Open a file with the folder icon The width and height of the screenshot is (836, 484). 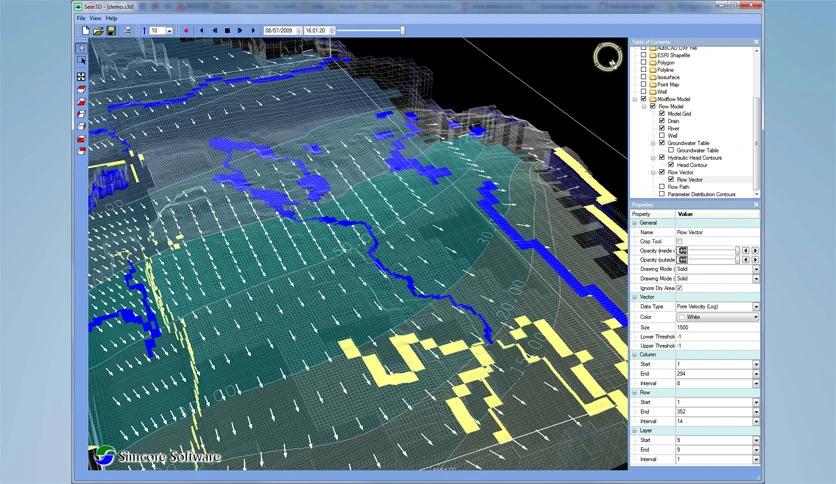tap(98, 31)
